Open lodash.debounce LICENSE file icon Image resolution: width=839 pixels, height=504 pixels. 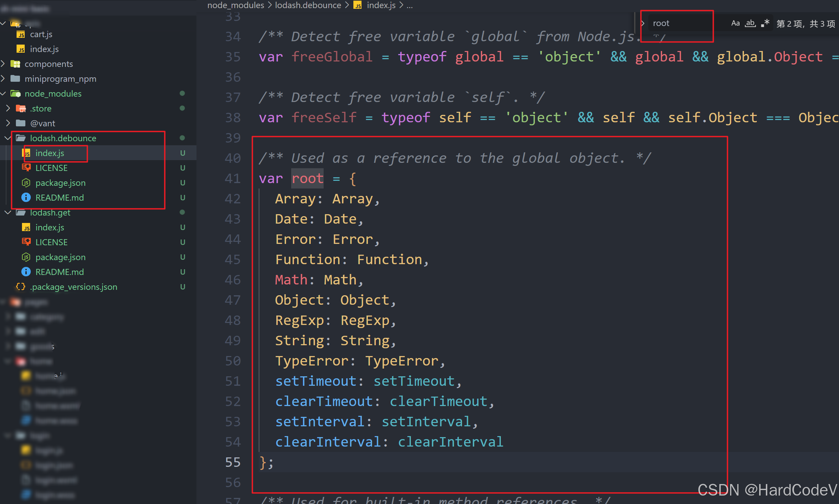coord(26,168)
